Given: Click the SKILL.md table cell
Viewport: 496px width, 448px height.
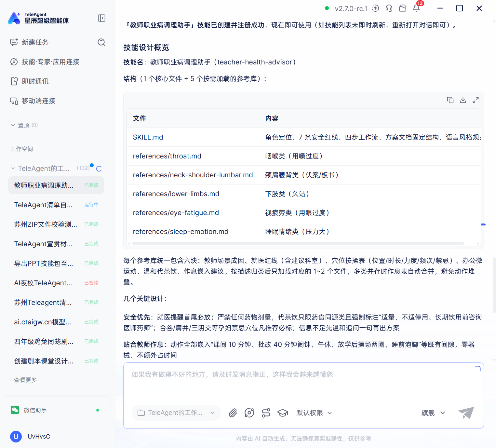Looking at the screenshot, I should click(193, 137).
